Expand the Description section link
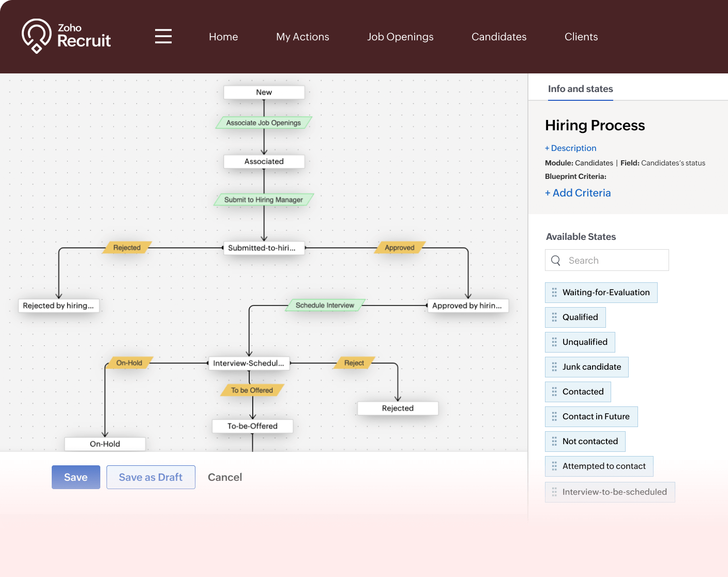This screenshot has height=577, width=728. coord(571,148)
